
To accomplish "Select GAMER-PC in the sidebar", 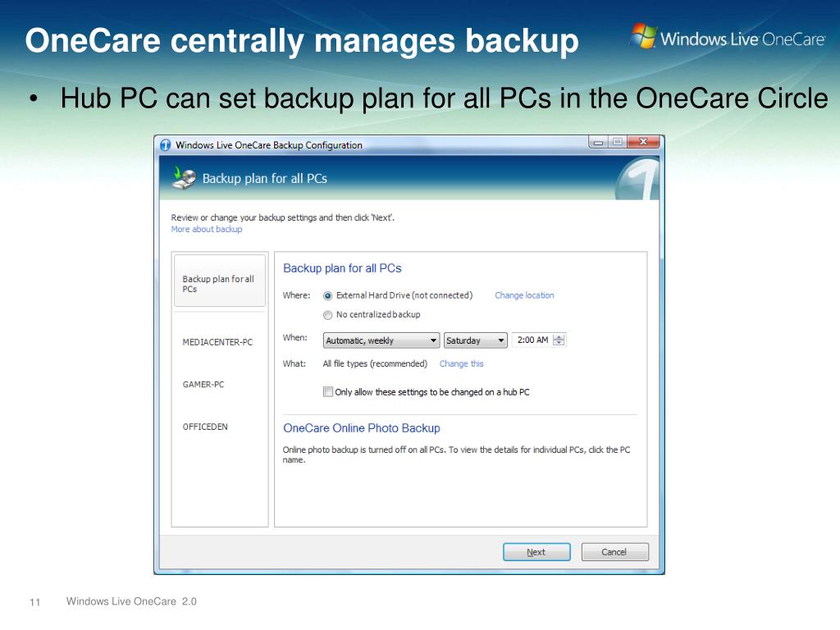I will tap(203, 384).
